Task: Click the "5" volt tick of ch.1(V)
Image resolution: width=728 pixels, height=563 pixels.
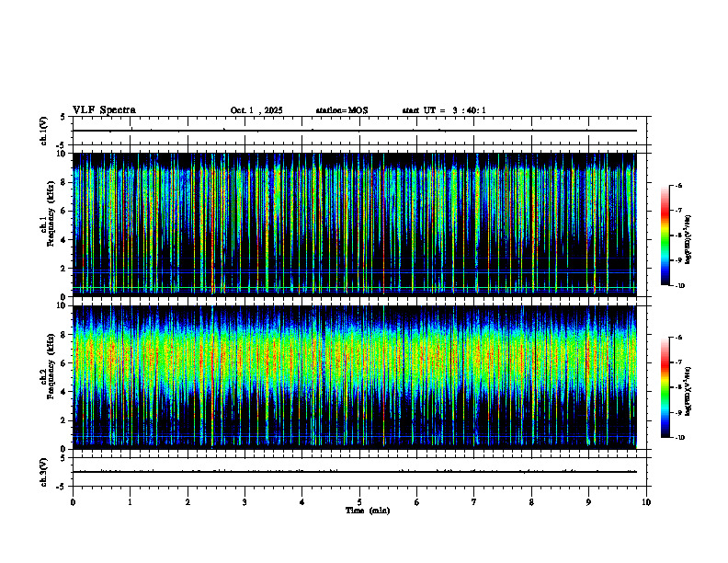Action: point(63,117)
